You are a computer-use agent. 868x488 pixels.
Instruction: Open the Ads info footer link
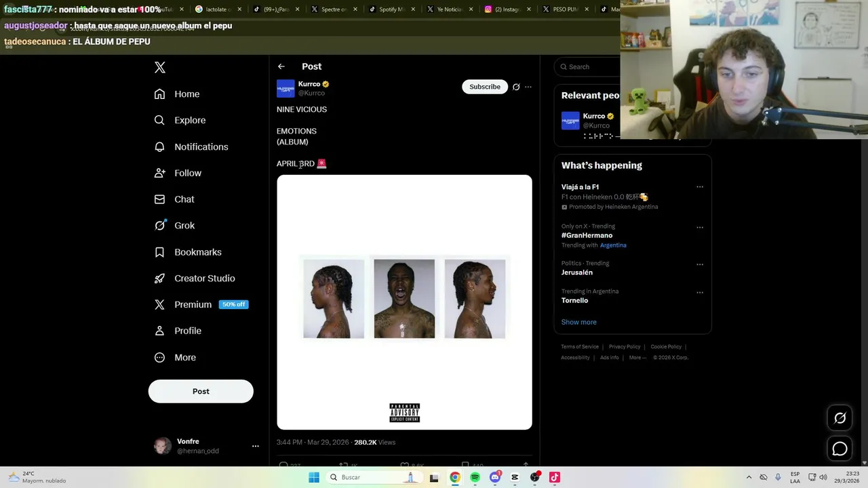tap(609, 357)
